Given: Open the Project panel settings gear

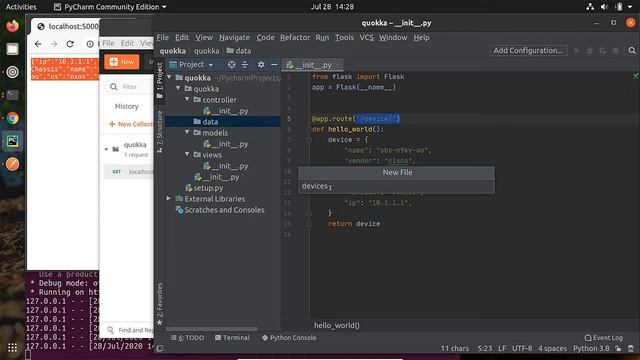Looking at the screenshot, I should tap(261, 64).
